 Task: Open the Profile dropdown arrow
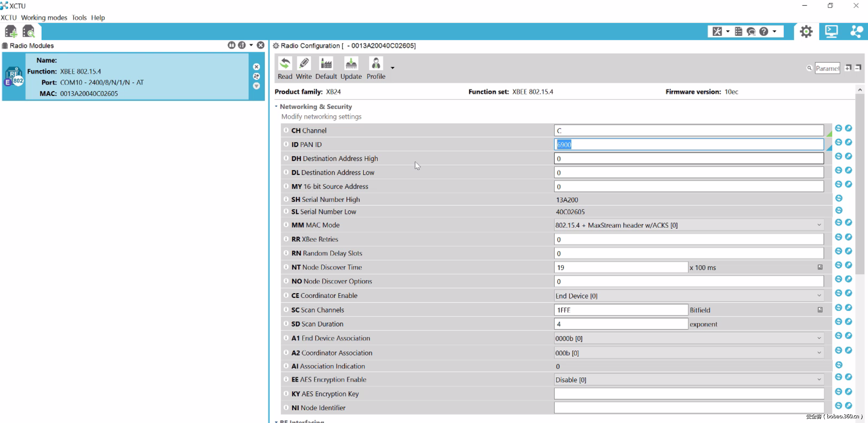(392, 68)
